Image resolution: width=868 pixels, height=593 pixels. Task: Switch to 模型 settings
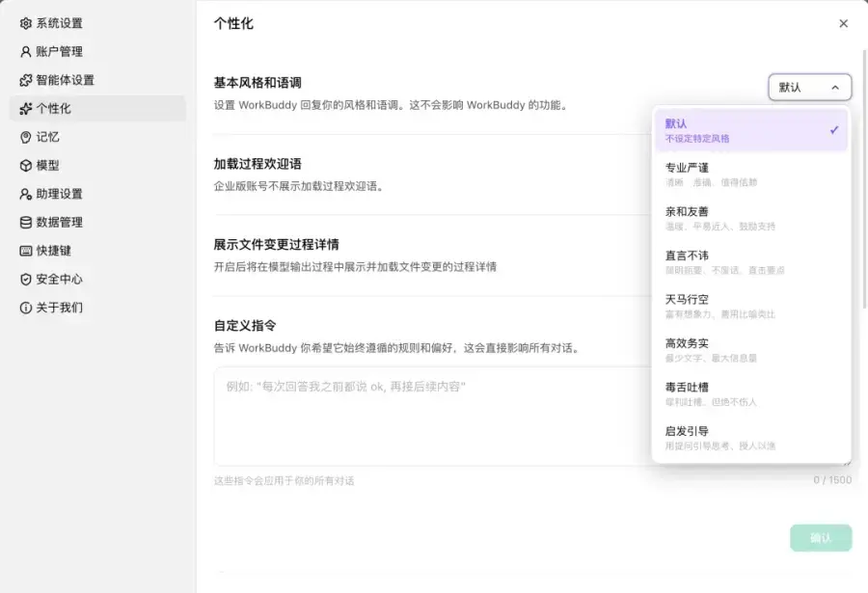[97, 166]
